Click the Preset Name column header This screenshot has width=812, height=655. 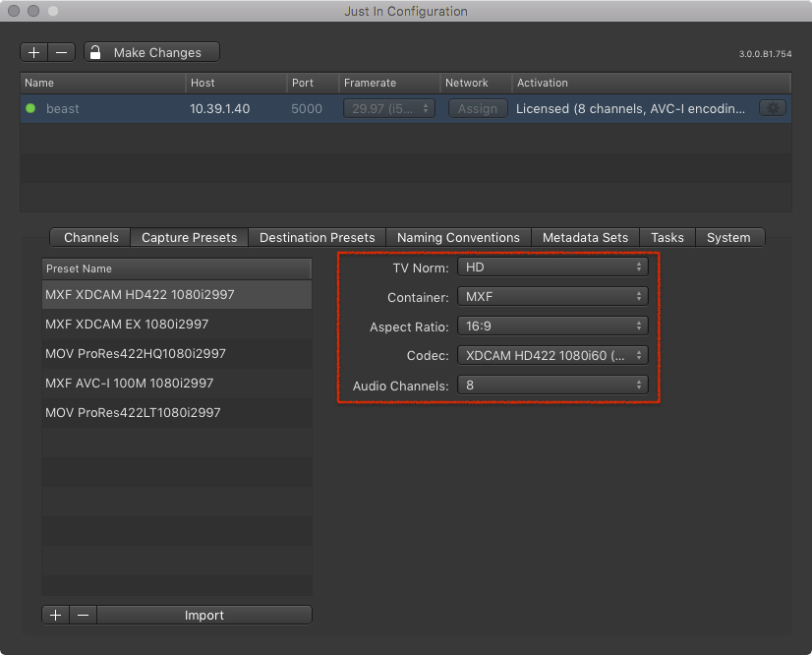pyautogui.click(x=177, y=268)
